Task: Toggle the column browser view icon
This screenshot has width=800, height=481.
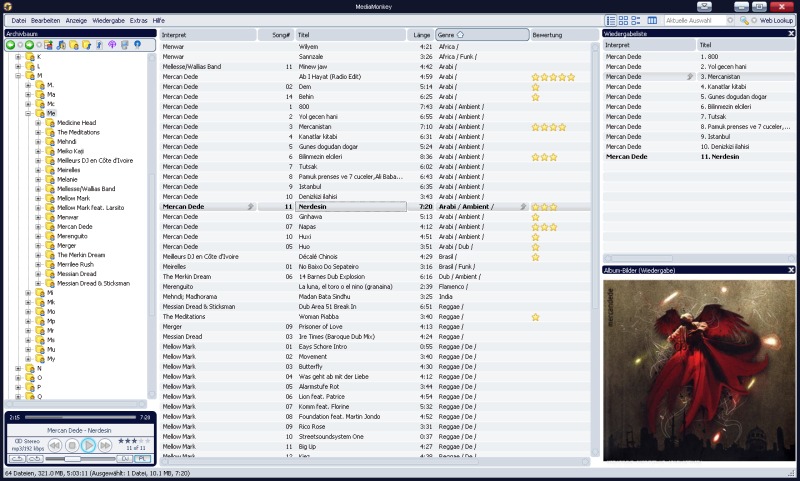Action: [x=652, y=20]
